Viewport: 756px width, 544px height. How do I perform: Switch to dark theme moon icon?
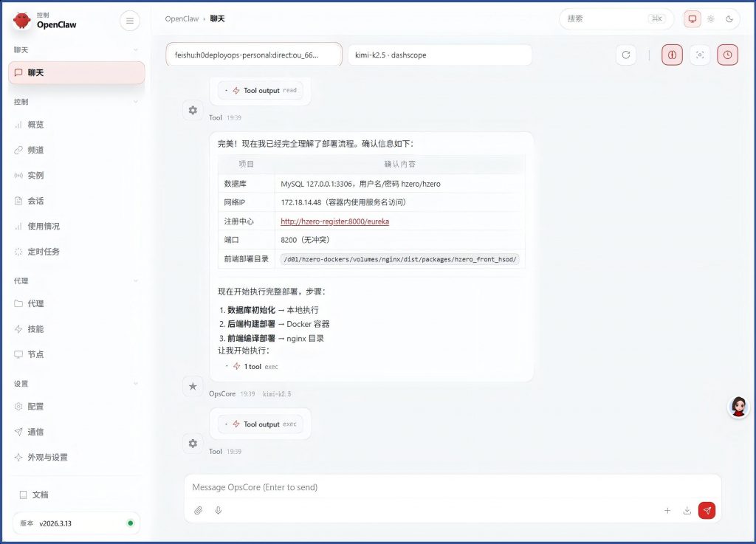coord(729,19)
